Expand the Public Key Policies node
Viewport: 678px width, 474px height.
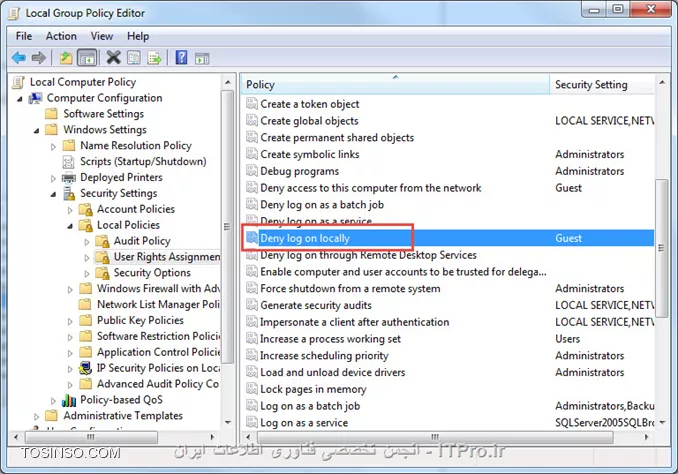(70, 321)
